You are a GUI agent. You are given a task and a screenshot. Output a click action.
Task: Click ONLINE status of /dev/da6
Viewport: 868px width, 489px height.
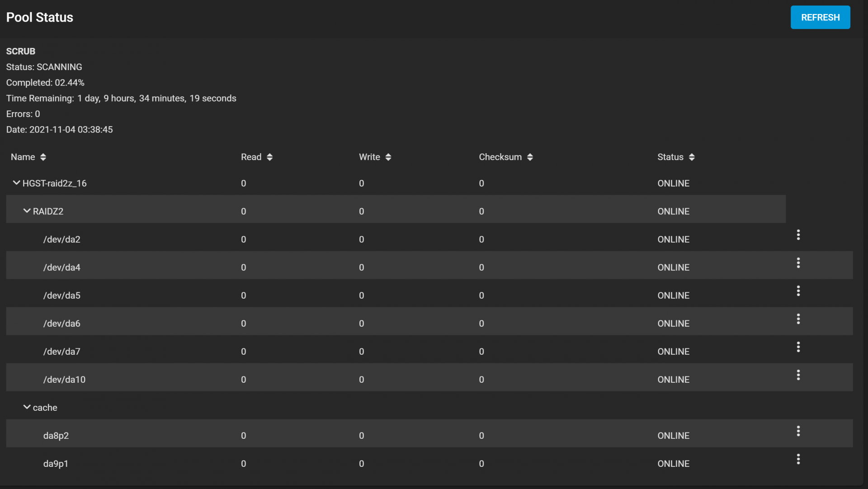(x=673, y=324)
